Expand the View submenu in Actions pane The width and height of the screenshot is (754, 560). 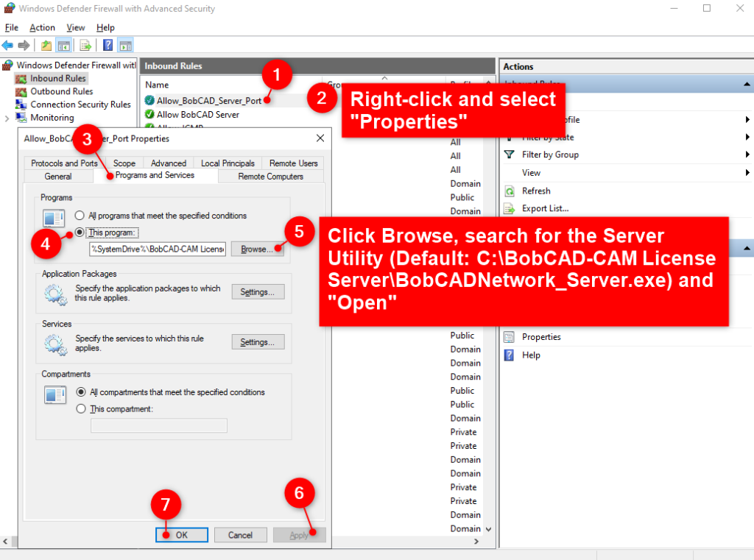[532, 172]
